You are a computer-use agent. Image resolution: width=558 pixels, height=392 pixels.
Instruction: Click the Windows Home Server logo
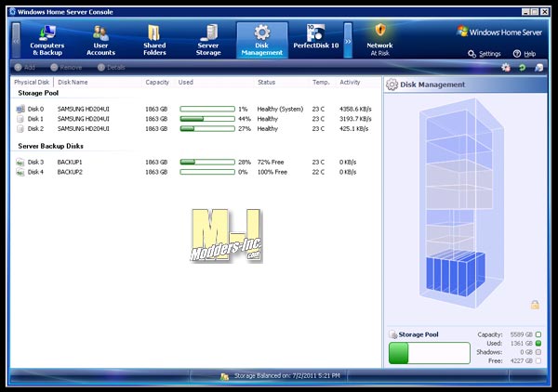click(x=499, y=32)
